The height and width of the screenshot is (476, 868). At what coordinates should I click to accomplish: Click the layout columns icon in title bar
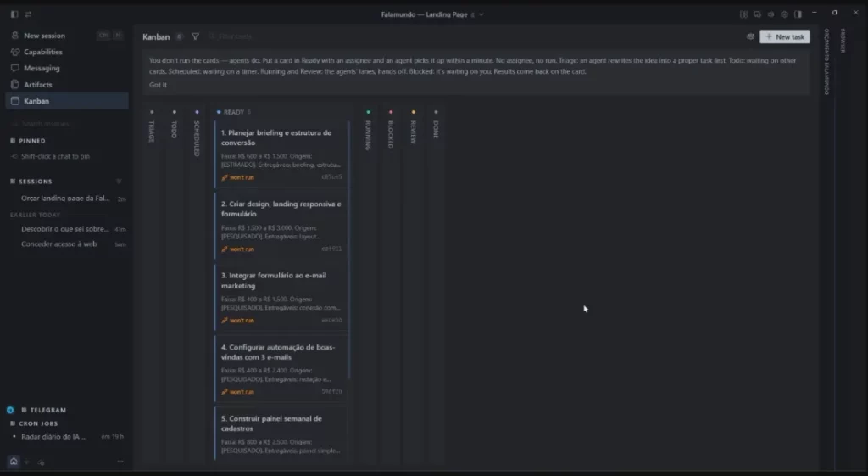(x=743, y=14)
